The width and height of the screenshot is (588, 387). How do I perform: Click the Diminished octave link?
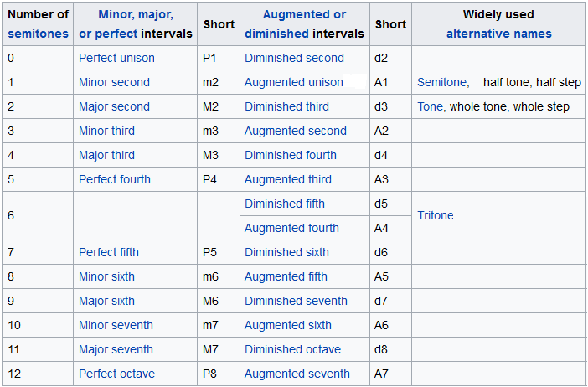pyautogui.click(x=292, y=349)
